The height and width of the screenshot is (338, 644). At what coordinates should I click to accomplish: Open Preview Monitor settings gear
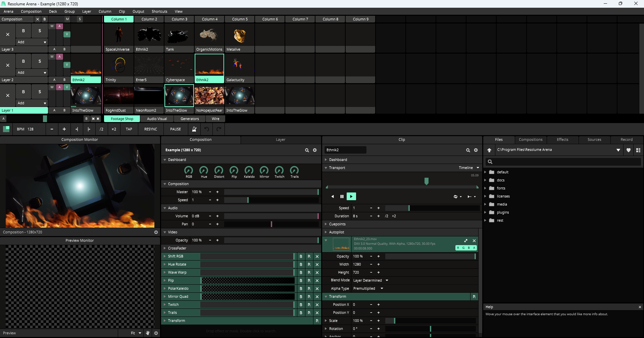tap(156, 333)
